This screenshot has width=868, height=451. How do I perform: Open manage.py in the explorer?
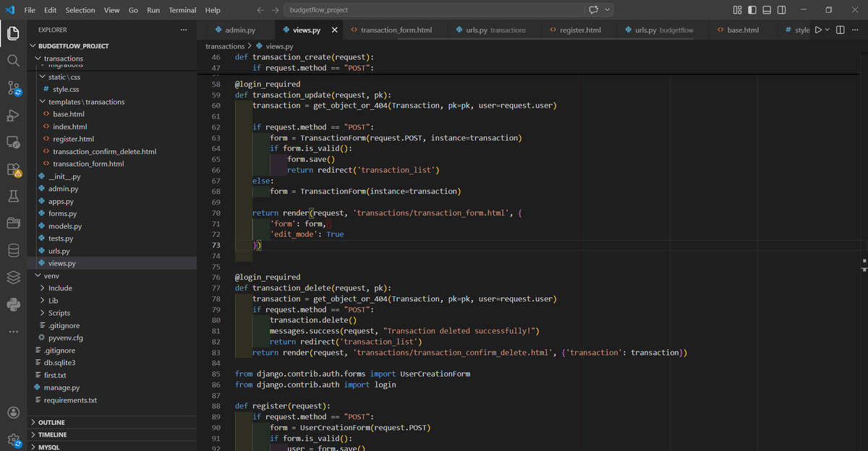(61, 387)
